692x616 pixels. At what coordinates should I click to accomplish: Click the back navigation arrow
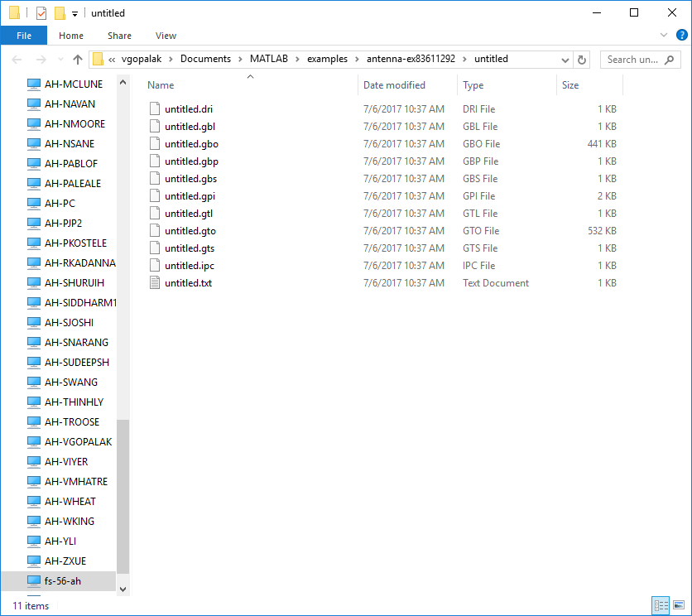point(16,59)
